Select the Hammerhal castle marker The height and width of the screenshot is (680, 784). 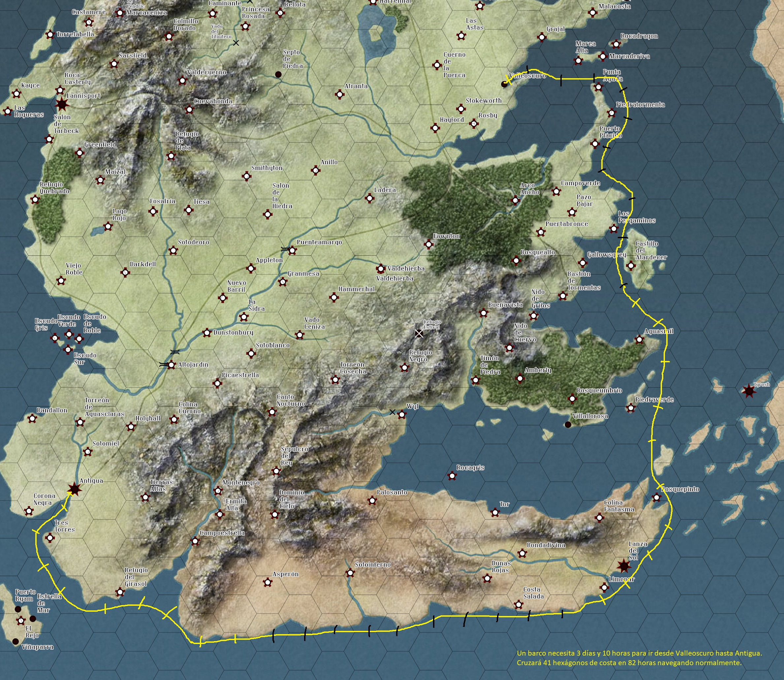pyautogui.click(x=334, y=297)
